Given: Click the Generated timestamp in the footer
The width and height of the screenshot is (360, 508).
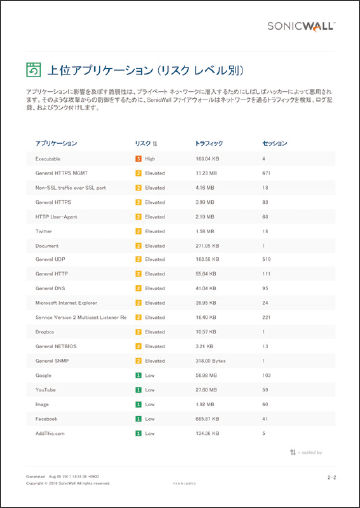Looking at the screenshot, I should click(63, 477).
